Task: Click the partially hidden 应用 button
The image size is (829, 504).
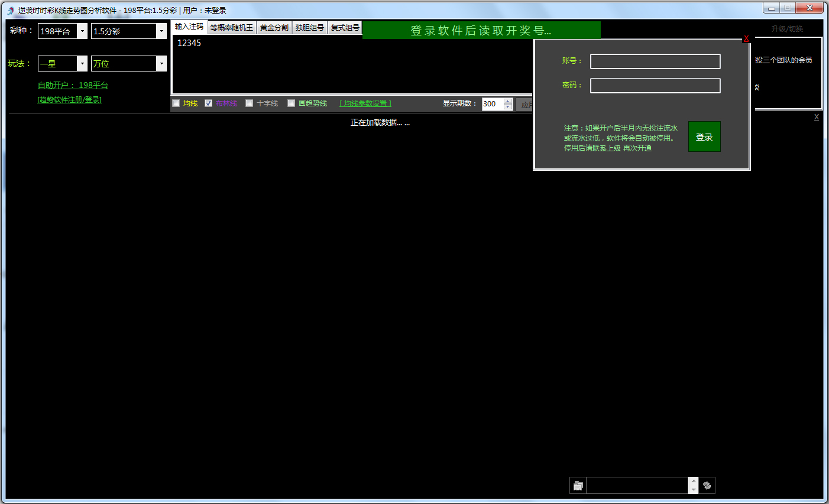Action: pos(524,105)
